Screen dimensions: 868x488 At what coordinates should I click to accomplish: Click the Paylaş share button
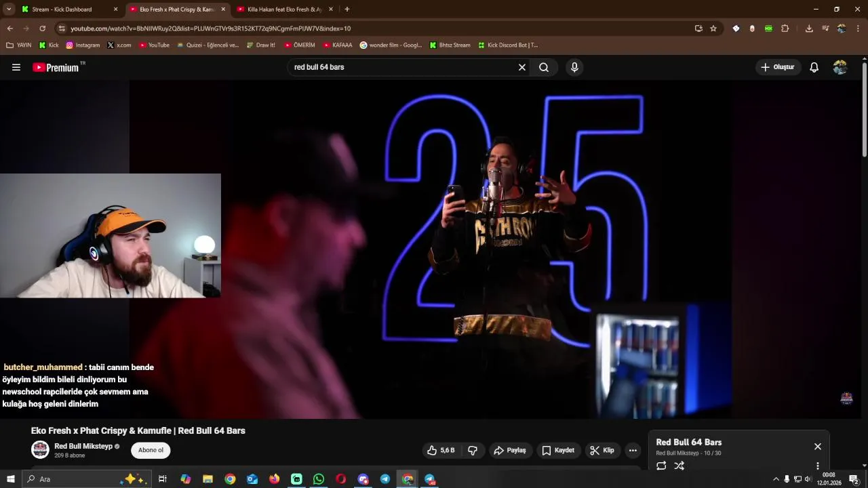[x=510, y=450]
